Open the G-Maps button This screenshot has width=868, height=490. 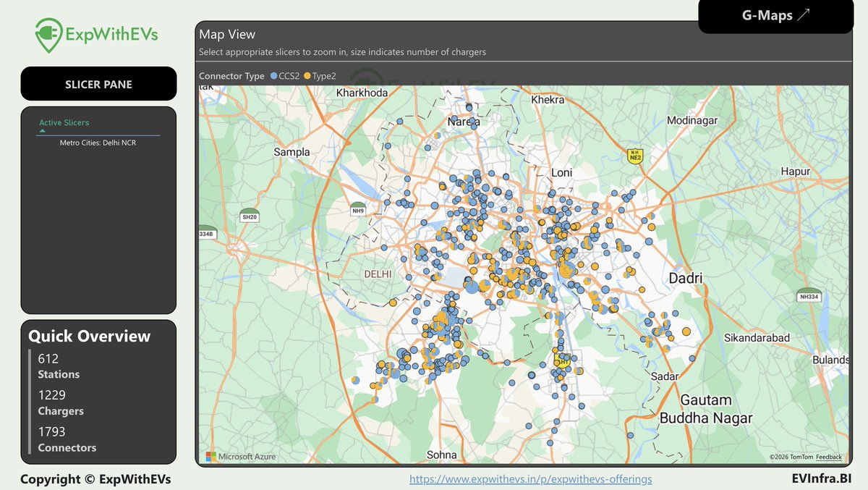click(776, 16)
